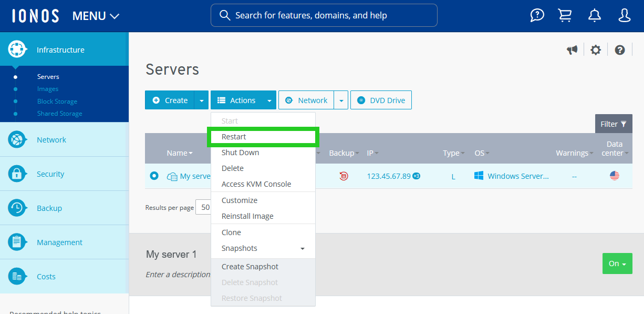Open help using the chat bubble icon
This screenshot has height=314, width=644.
point(537,15)
